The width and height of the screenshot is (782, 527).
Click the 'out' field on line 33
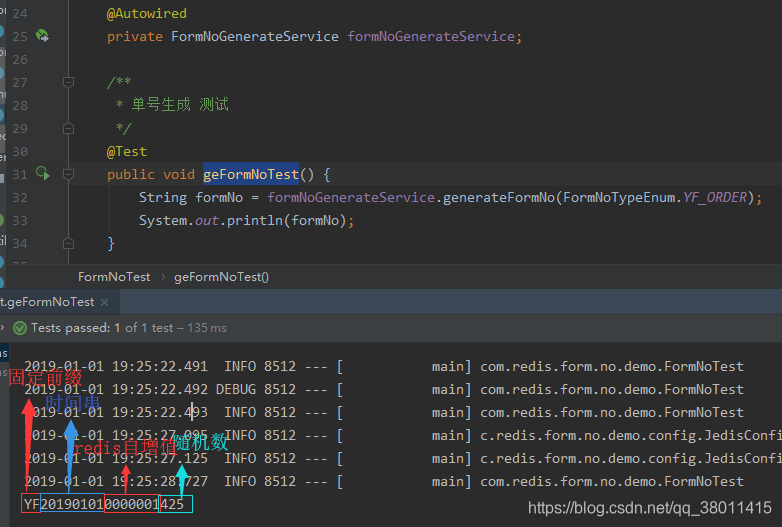(x=206, y=220)
